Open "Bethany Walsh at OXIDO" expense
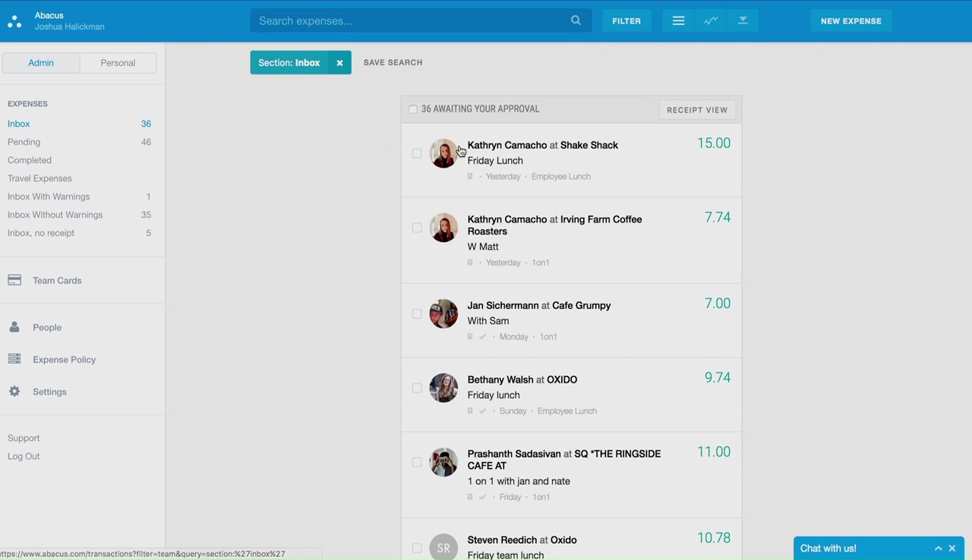 pyautogui.click(x=522, y=379)
